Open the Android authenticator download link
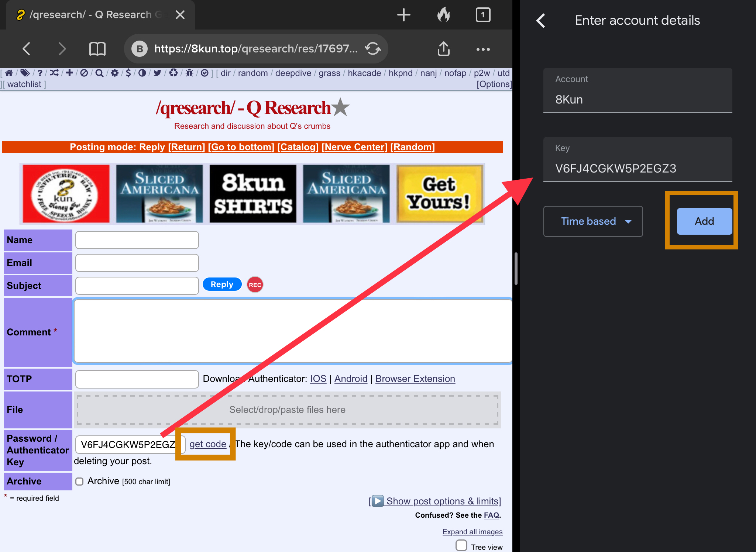The width and height of the screenshot is (756, 552). coord(351,379)
